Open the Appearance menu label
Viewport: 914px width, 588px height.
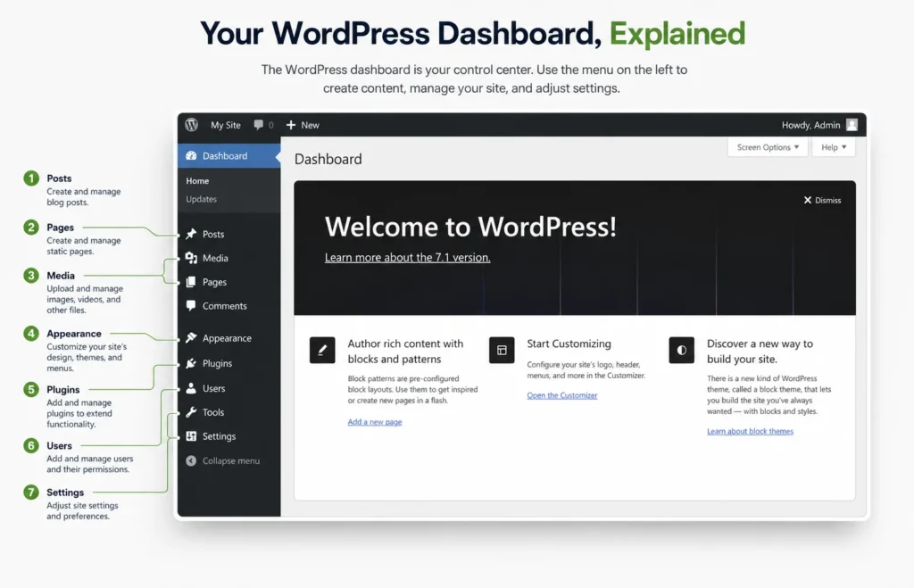click(227, 338)
